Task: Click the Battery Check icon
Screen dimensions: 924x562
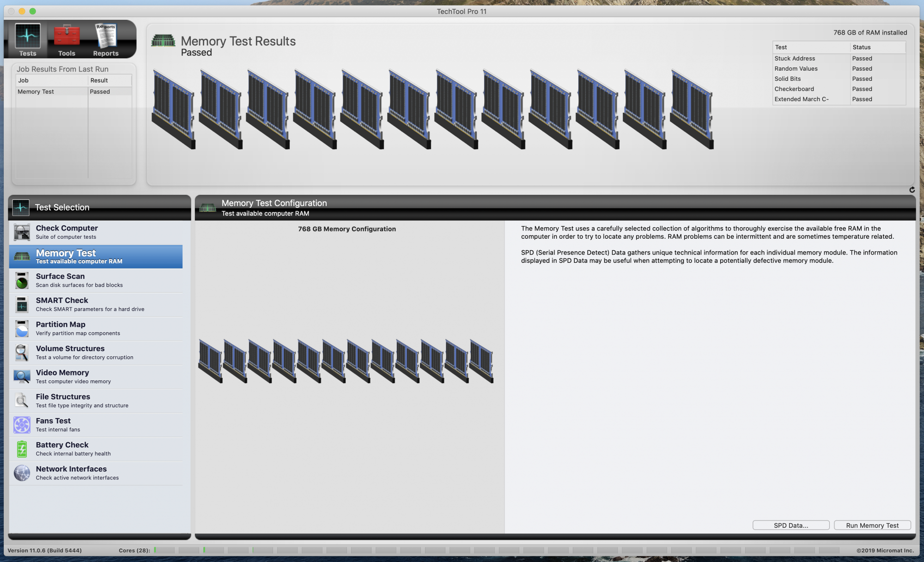Action: pyautogui.click(x=22, y=449)
